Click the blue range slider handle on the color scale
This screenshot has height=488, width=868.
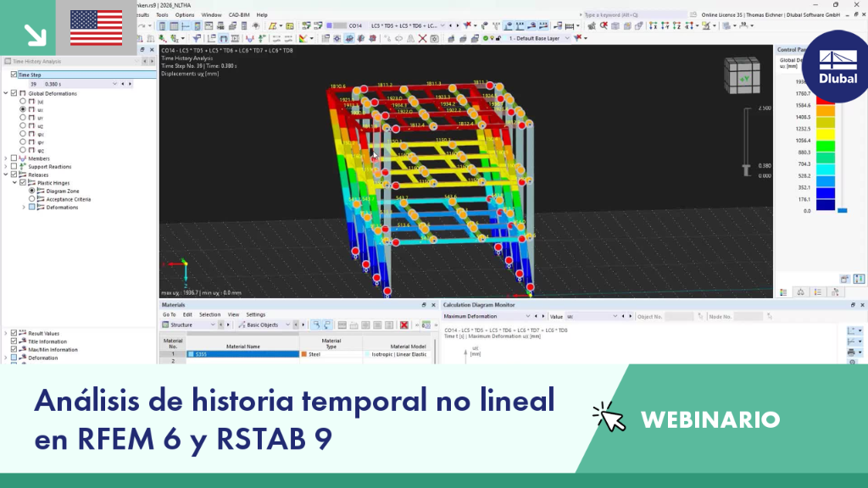point(842,210)
